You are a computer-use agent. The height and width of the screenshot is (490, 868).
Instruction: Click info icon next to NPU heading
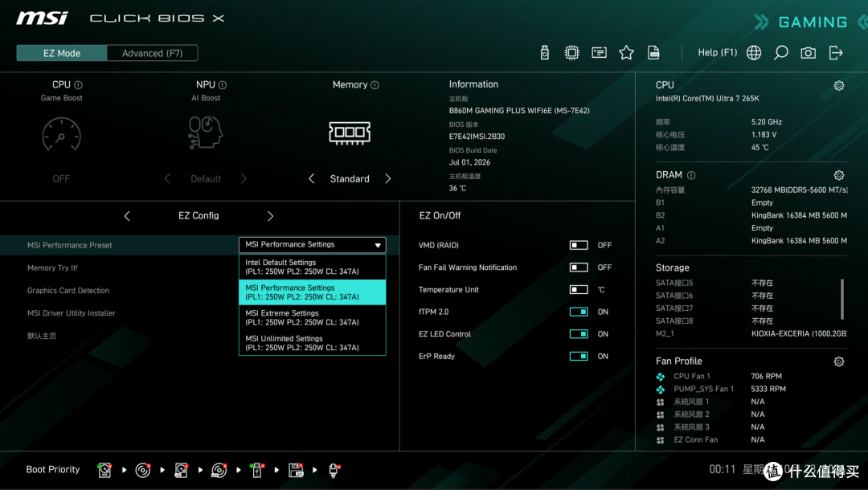(x=223, y=85)
